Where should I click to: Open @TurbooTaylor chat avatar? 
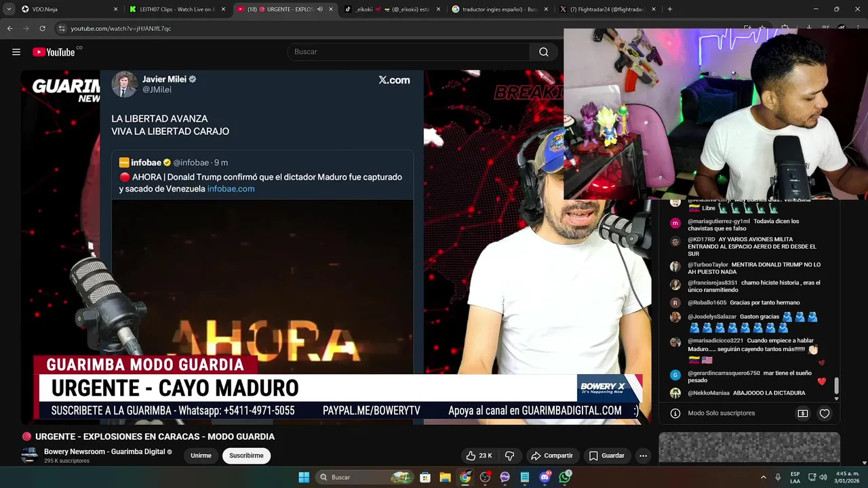(675, 266)
